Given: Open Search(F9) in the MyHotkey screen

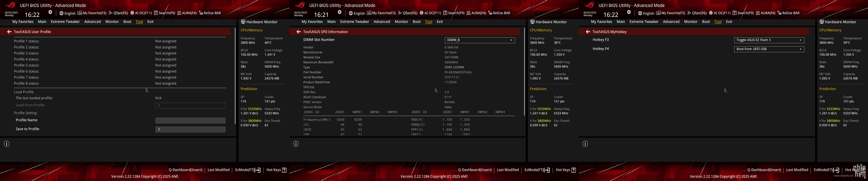Looking at the screenshot, I should (x=743, y=13).
